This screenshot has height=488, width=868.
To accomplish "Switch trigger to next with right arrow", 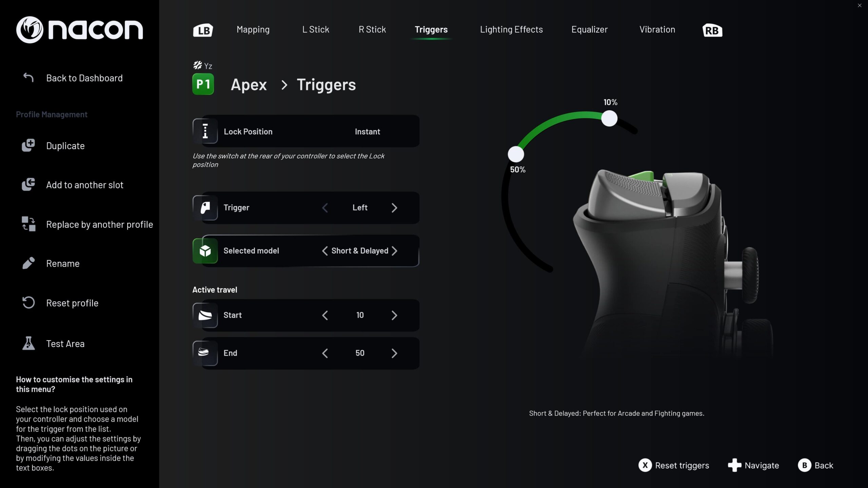I will coord(394,208).
